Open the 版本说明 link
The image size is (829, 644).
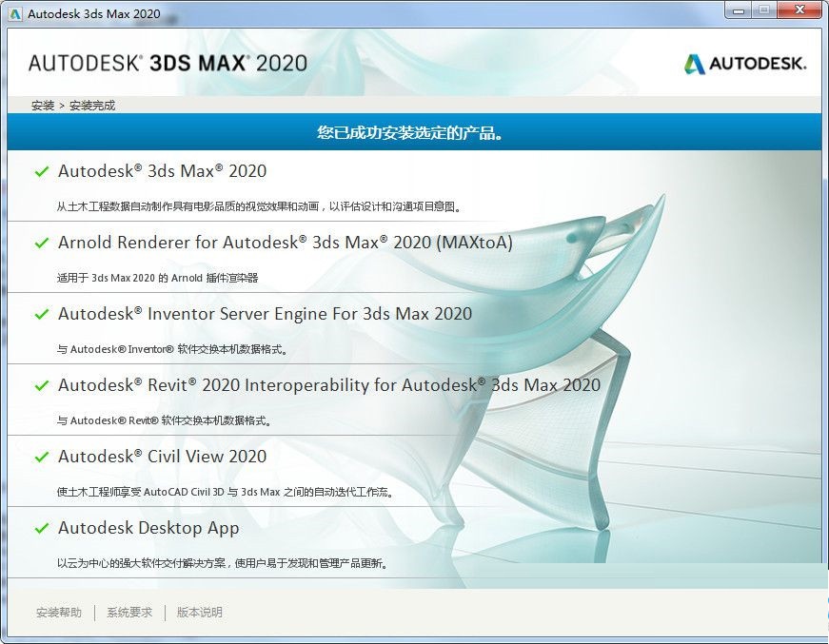point(199,613)
